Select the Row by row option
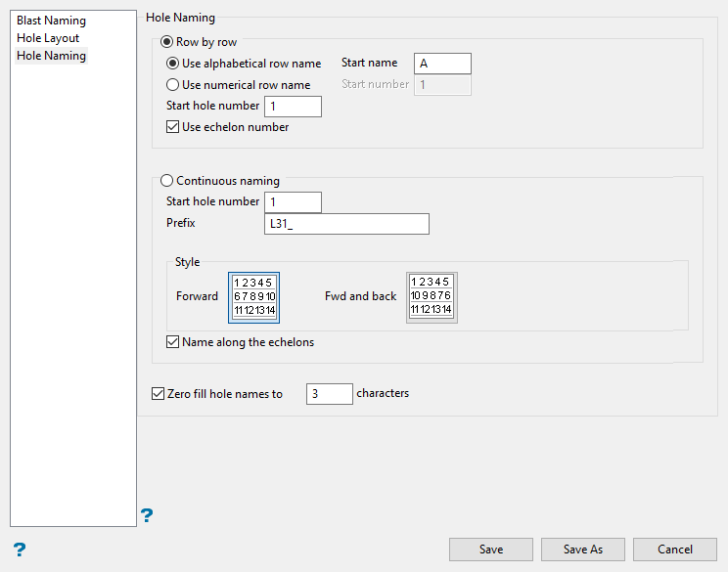728x572 pixels. pos(167,43)
